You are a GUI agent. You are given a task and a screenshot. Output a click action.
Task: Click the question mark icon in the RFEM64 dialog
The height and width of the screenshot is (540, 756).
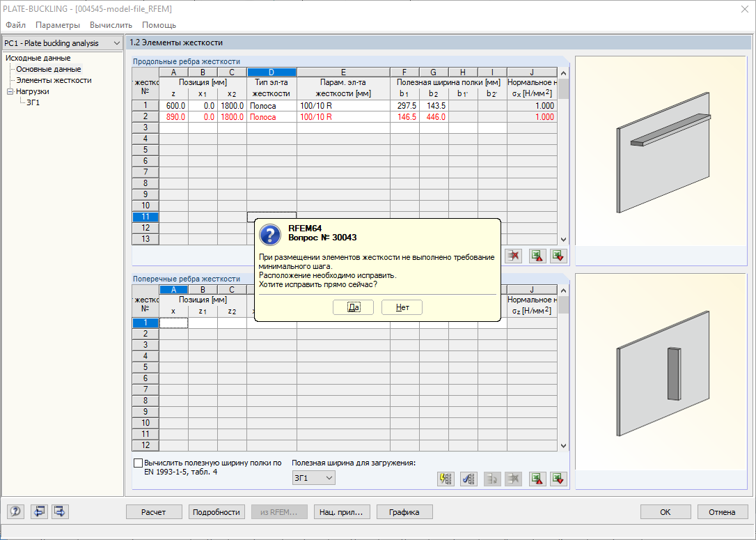(x=270, y=235)
